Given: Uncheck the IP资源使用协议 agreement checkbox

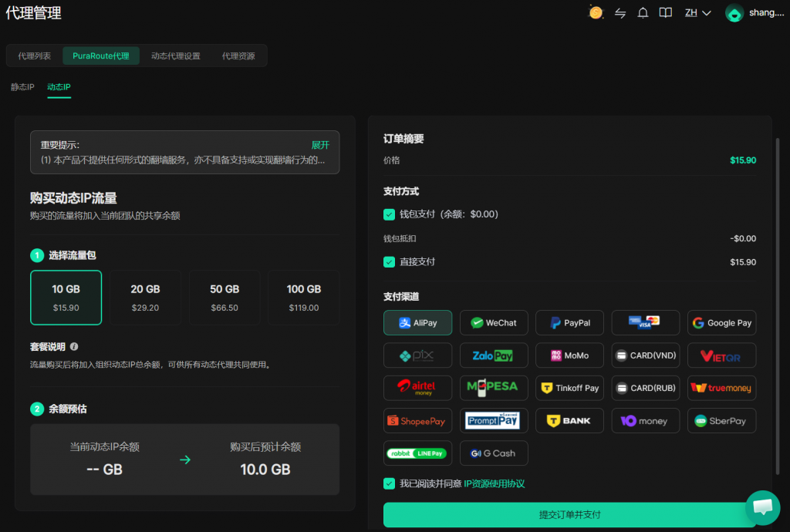Looking at the screenshot, I should pos(389,483).
